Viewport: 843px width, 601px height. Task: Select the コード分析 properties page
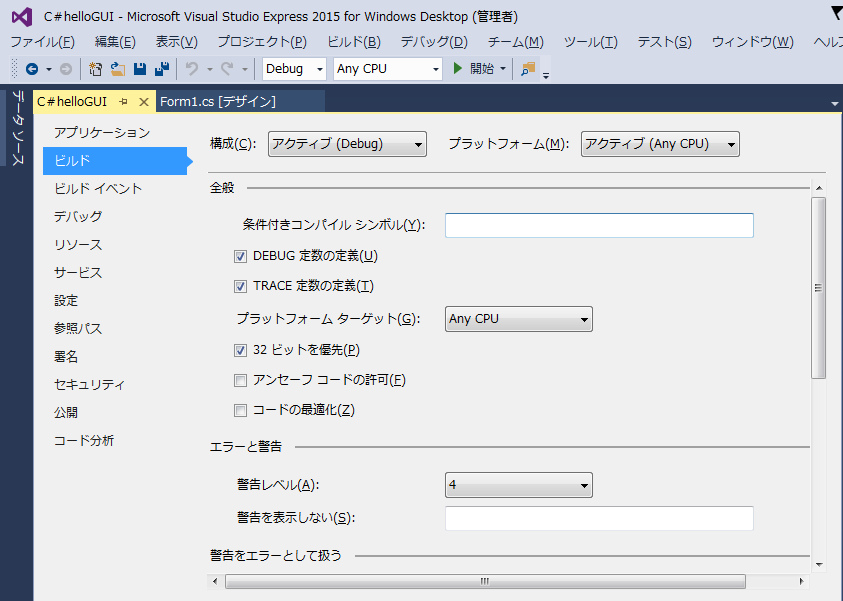(x=84, y=440)
